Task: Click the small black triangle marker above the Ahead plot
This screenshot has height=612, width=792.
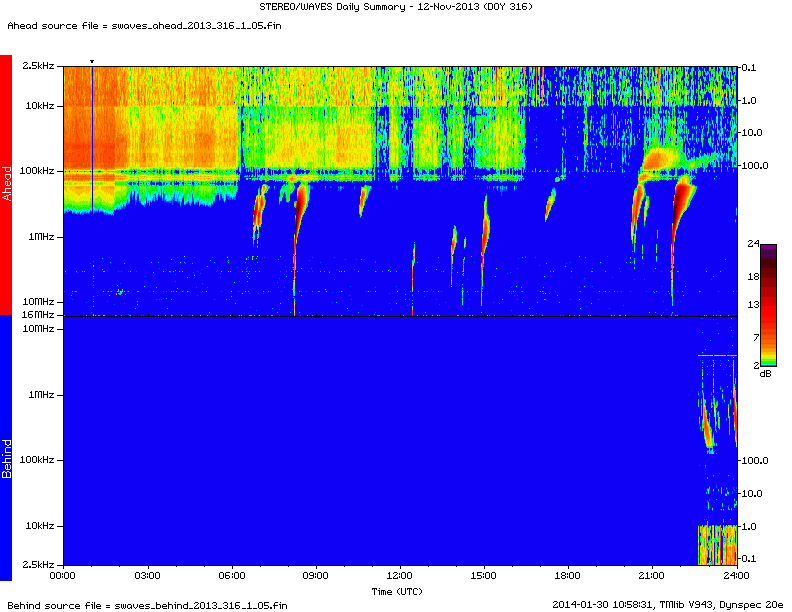Action: (x=92, y=62)
